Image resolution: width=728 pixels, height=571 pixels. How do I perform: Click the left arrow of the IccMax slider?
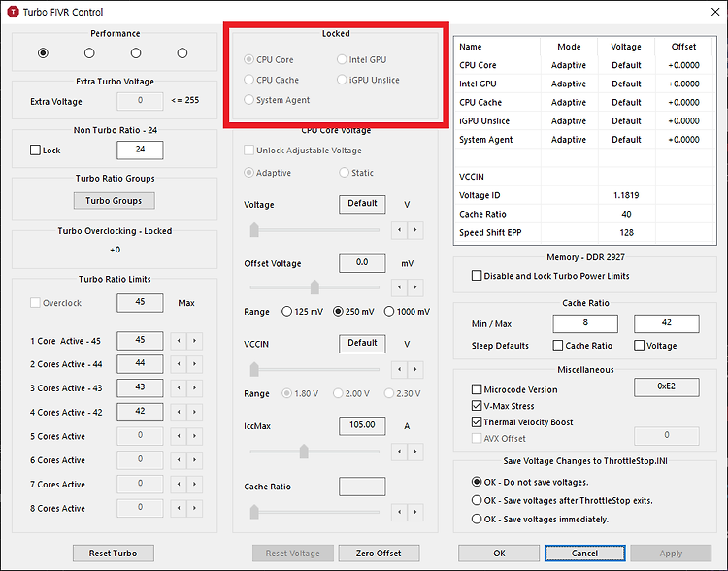point(399,452)
